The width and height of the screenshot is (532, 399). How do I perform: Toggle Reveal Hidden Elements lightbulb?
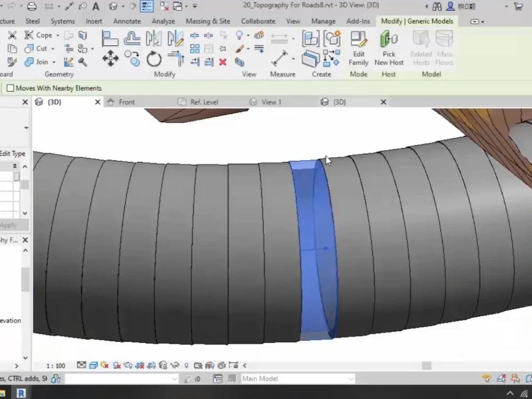[x=187, y=365]
